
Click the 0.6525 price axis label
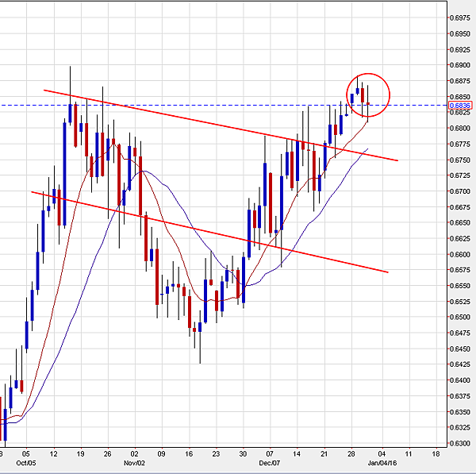point(460,302)
